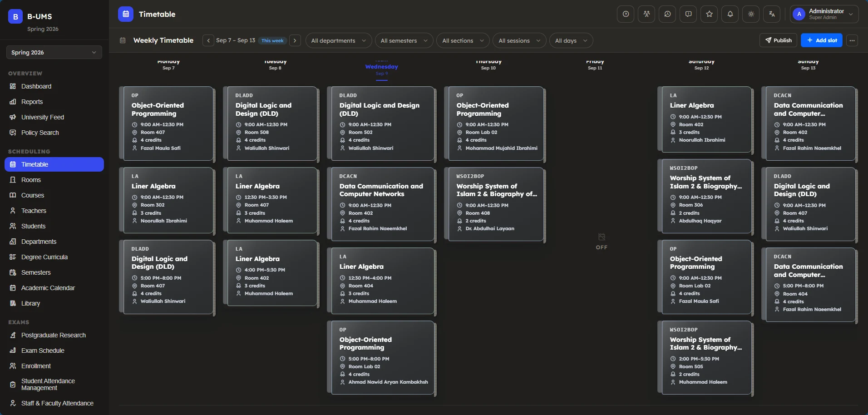The height and width of the screenshot is (415, 868).
Task: Click the people group icon in header
Action: 646,14
